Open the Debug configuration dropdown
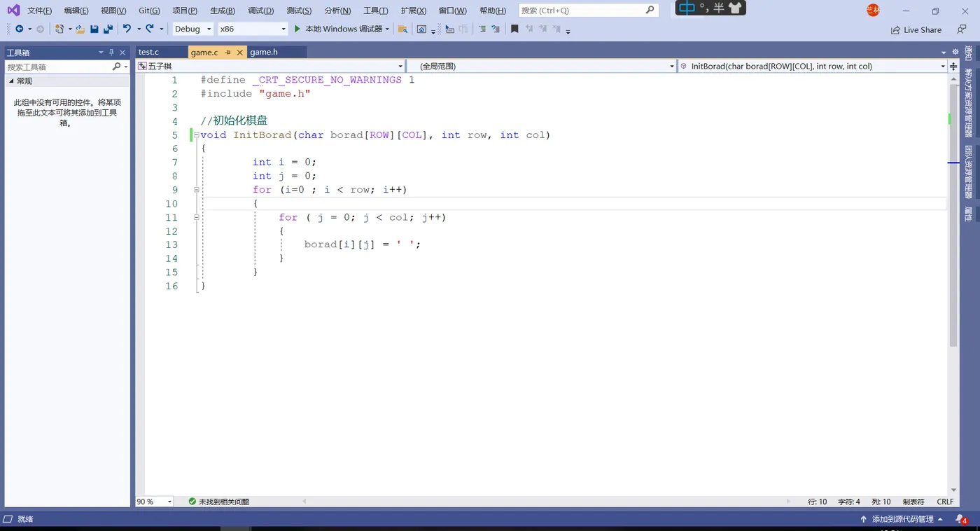Viewport: 980px width, 531px height. point(192,29)
